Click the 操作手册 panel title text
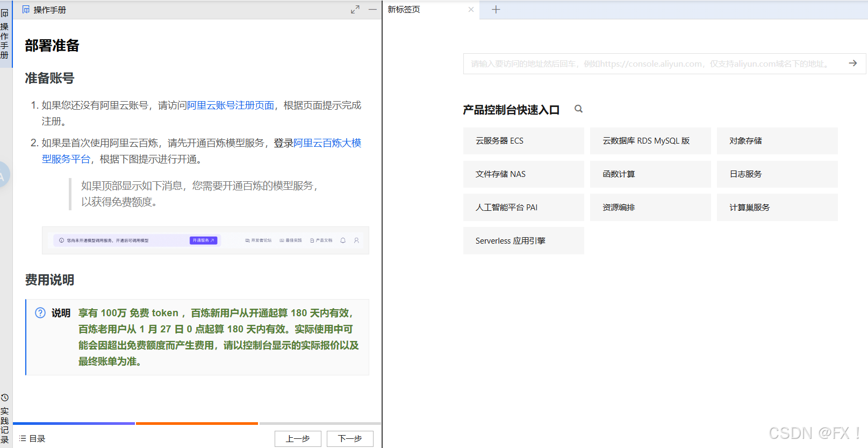 (x=49, y=10)
